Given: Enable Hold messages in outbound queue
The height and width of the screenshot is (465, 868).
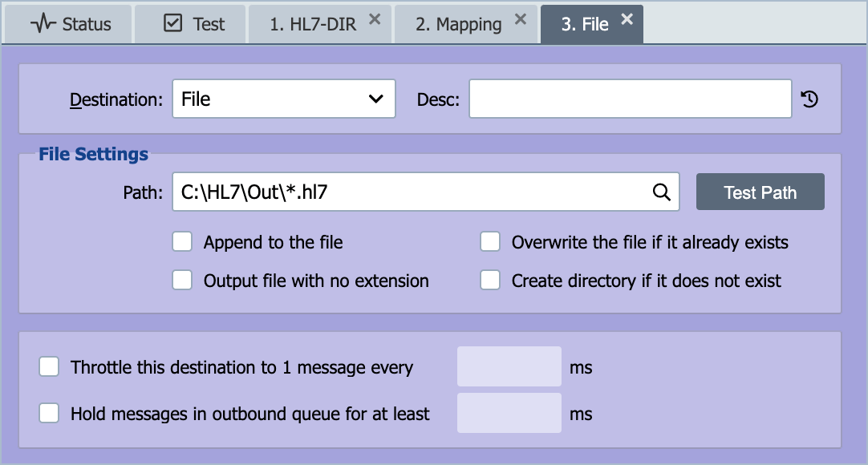Looking at the screenshot, I should pyautogui.click(x=49, y=413).
